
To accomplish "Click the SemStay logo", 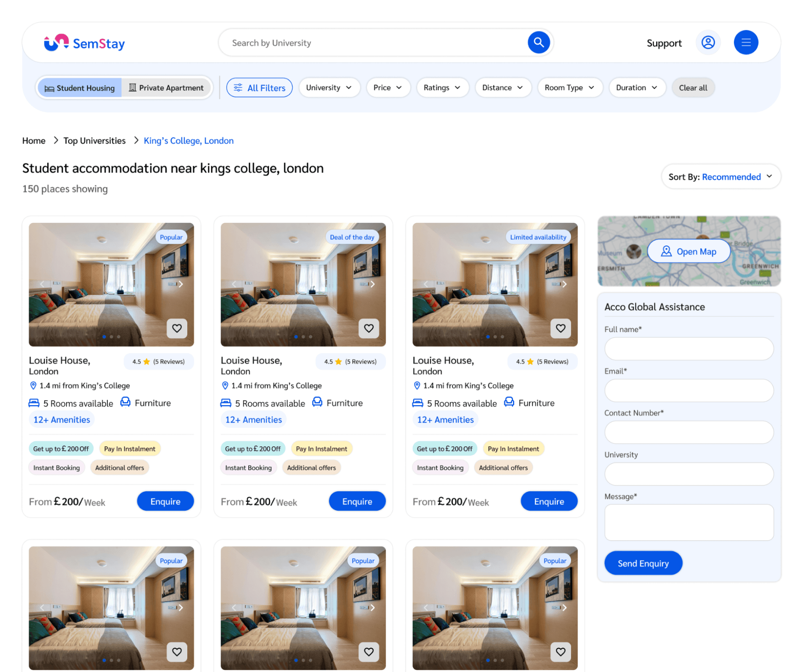I will click(x=84, y=43).
